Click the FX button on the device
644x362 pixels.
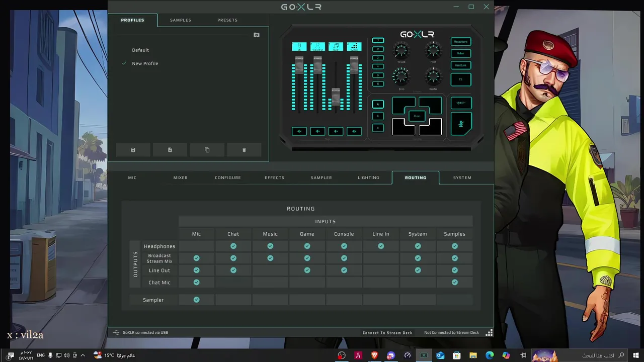point(461,79)
